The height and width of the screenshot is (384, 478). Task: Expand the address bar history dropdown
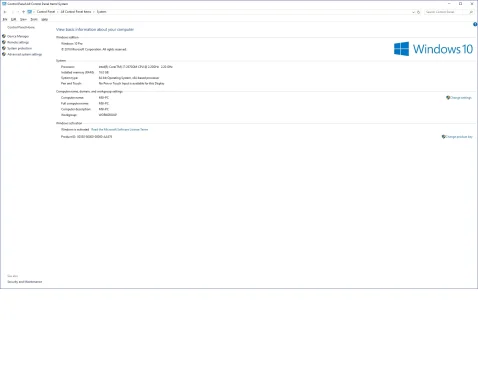point(413,12)
